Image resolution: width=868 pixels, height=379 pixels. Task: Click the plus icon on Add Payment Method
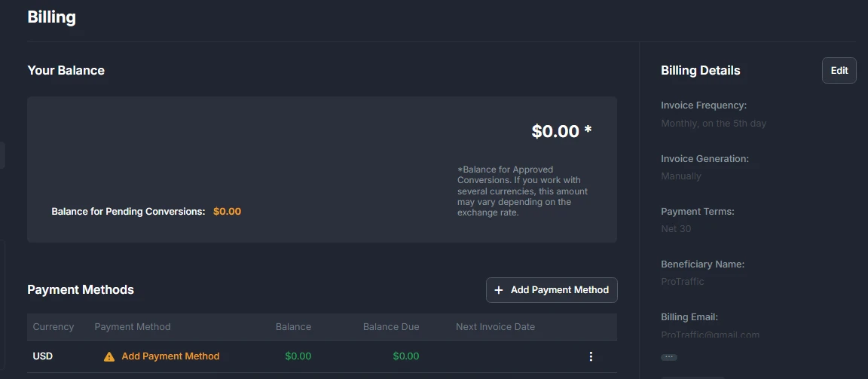tap(499, 290)
